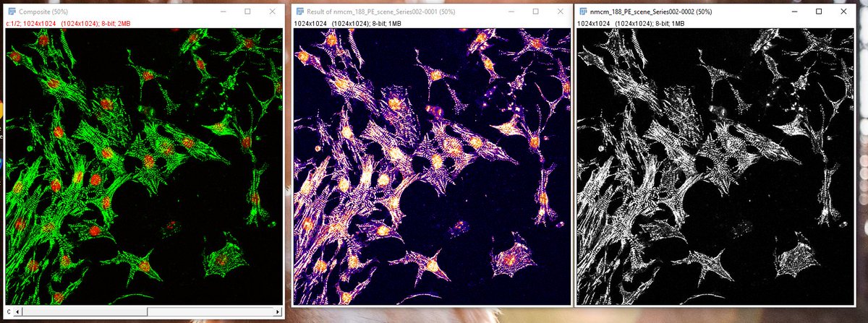This screenshot has width=868, height=323.
Task: Click the ImageJ icon in the Composite window title bar
Action: pyautogui.click(x=12, y=12)
